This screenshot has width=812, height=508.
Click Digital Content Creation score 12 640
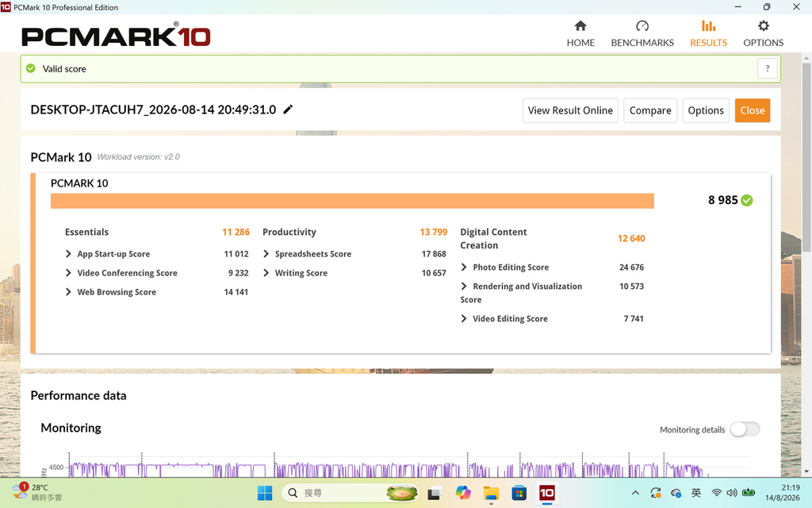[x=631, y=239]
